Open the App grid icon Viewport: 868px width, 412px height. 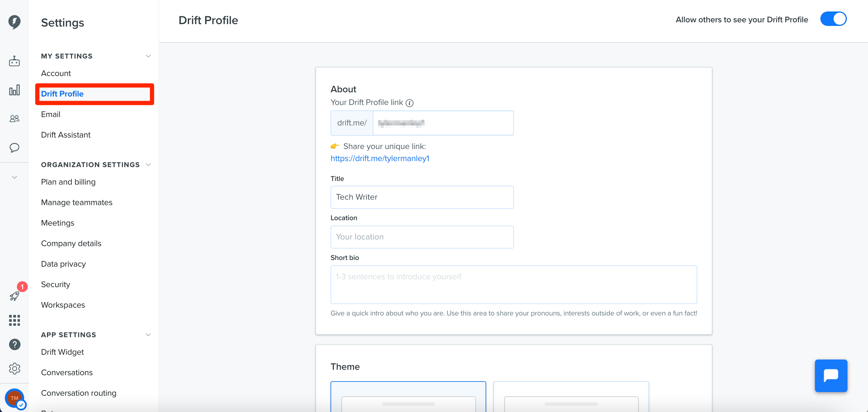pyautogui.click(x=14, y=320)
